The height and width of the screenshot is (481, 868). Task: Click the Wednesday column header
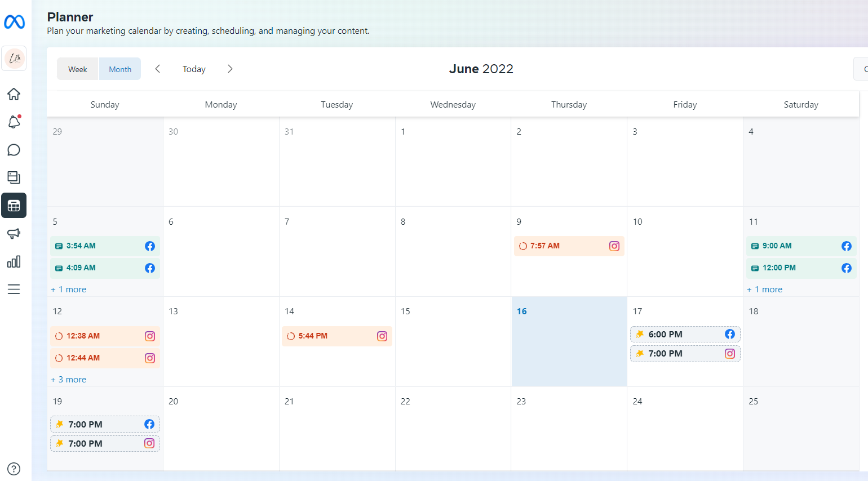tap(453, 105)
